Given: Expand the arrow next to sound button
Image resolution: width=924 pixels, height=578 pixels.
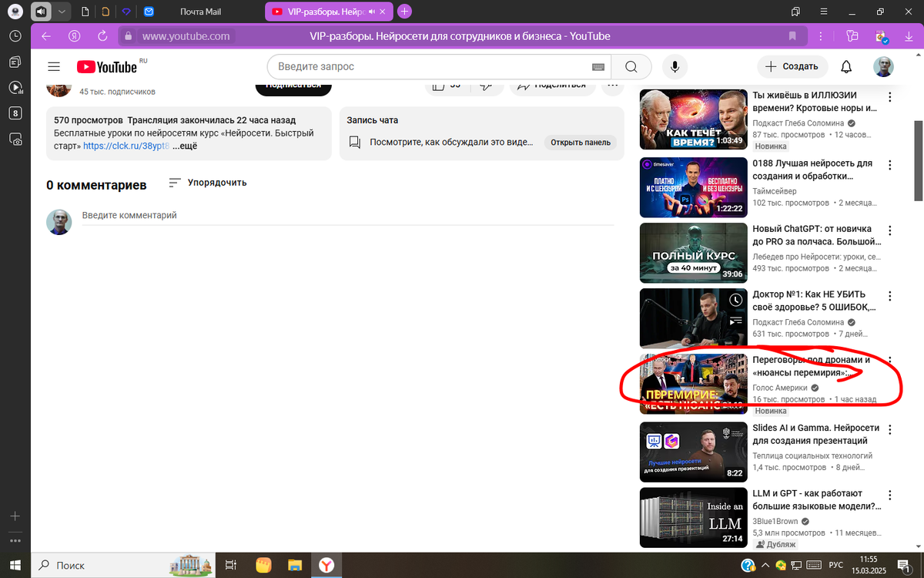Looking at the screenshot, I should coord(61,12).
